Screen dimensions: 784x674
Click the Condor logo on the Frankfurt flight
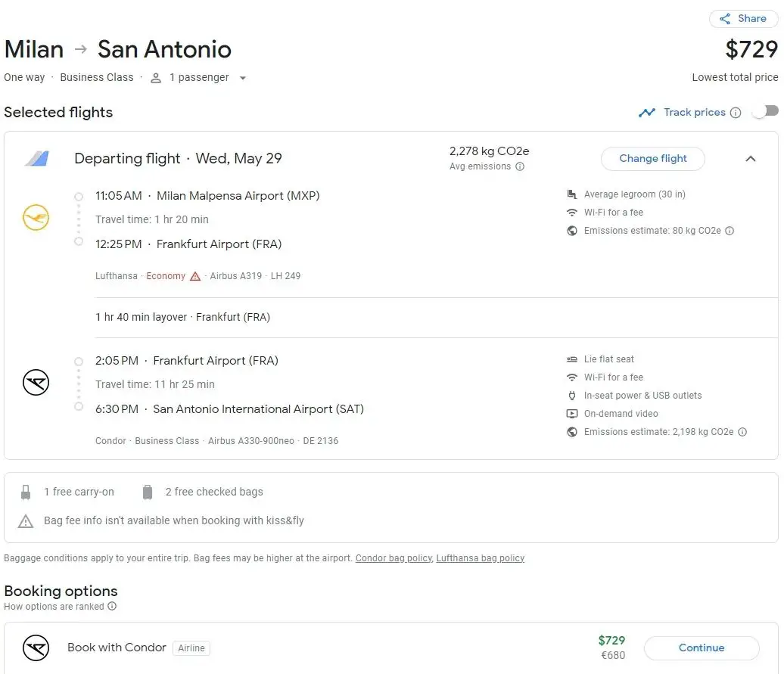(x=36, y=384)
